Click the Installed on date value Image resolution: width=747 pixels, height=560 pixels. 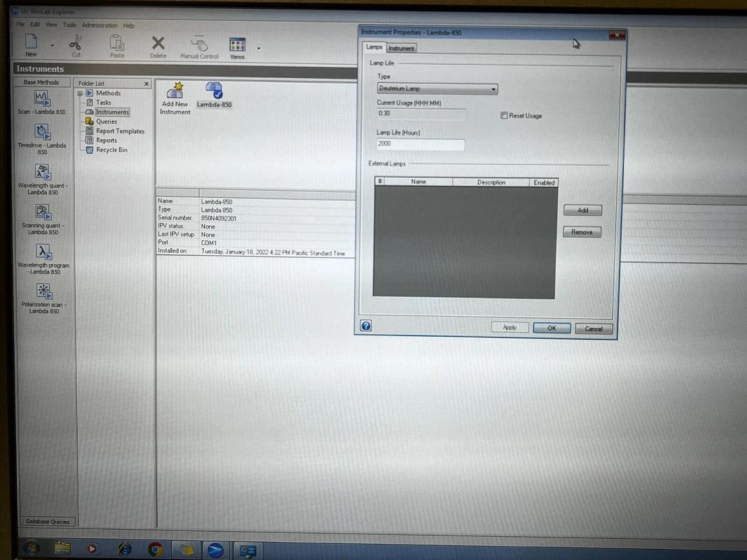[273, 252]
